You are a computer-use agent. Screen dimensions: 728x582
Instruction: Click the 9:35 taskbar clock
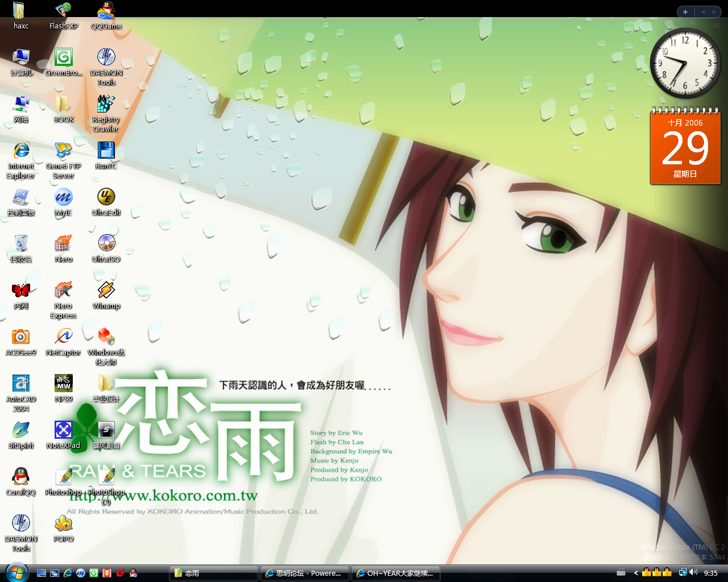tap(711, 573)
